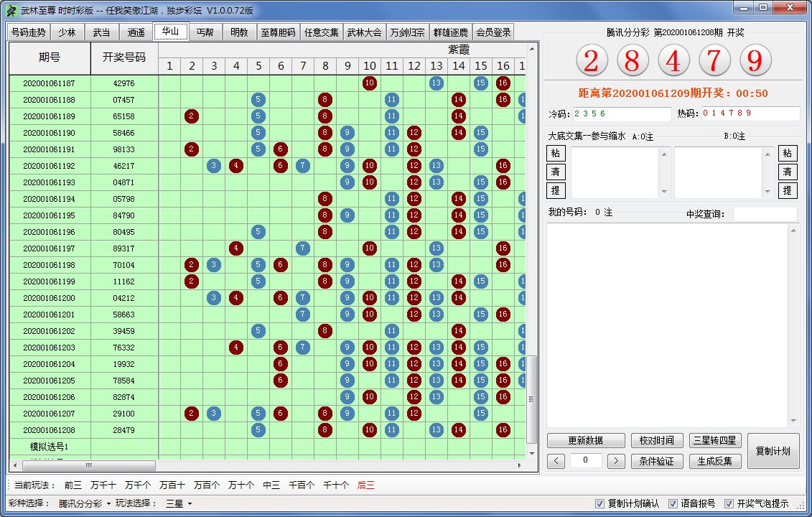This screenshot has width=812, height=517.
Task: Click the left 粘 paste button for set A
Action: click(556, 154)
